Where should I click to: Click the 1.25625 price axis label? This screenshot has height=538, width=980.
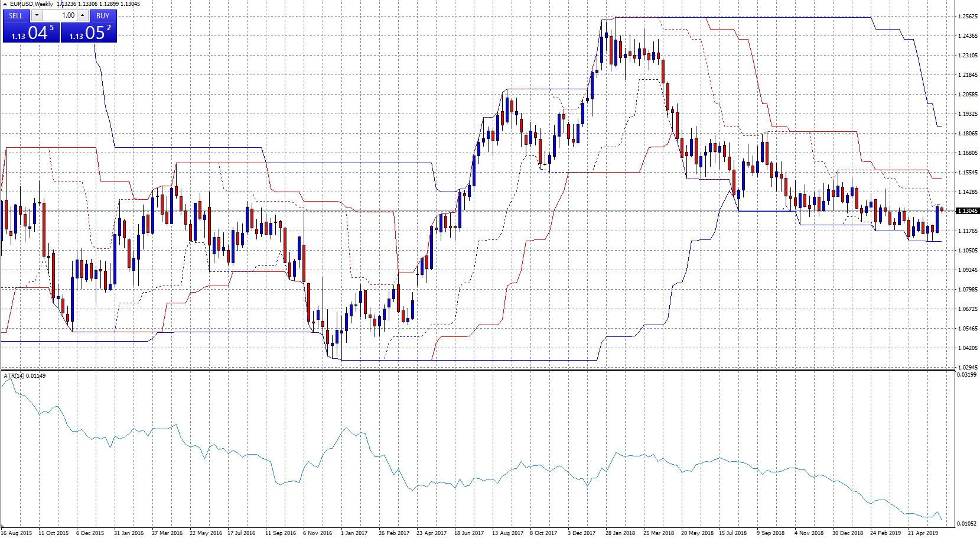pyautogui.click(x=968, y=17)
